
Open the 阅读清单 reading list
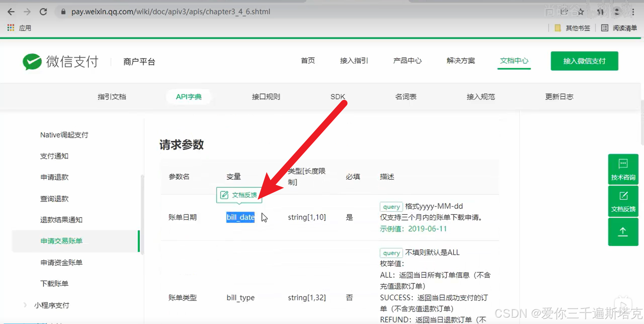point(619,28)
